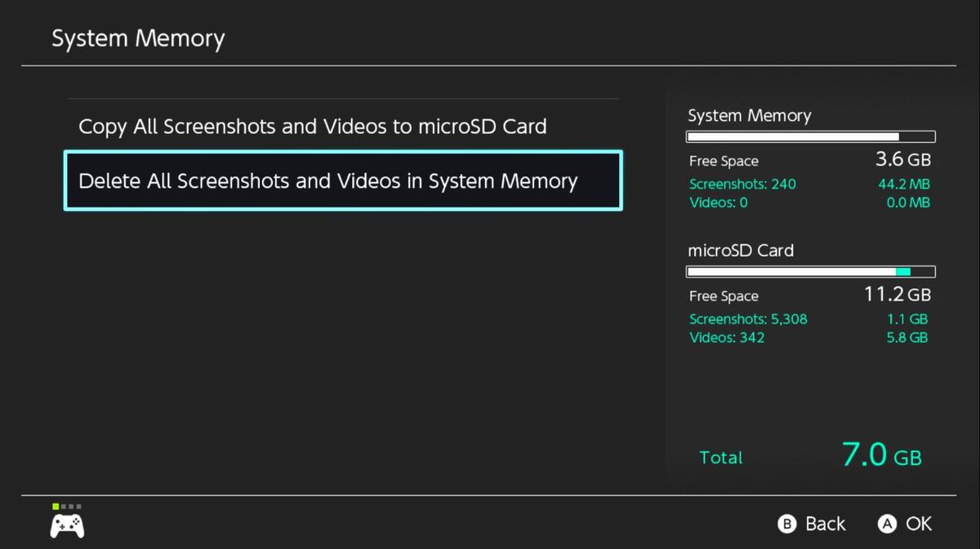Click the Screenshots: 5,308 entry
980x549 pixels.
749,319
